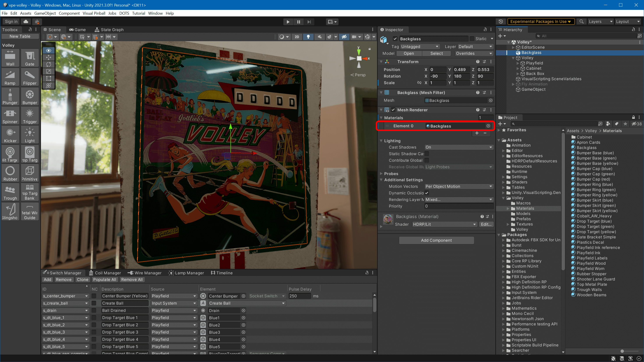Click the Play button
This screenshot has width=644, height=362.
(288, 22)
